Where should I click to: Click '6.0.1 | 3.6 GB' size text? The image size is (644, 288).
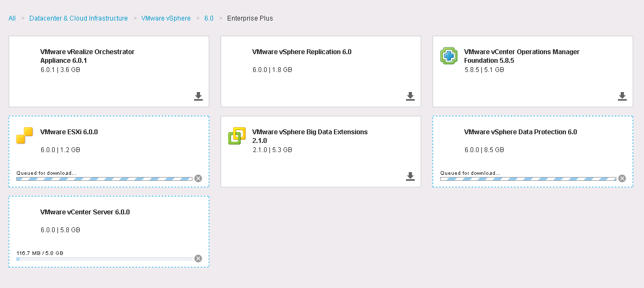(x=60, y=70)
